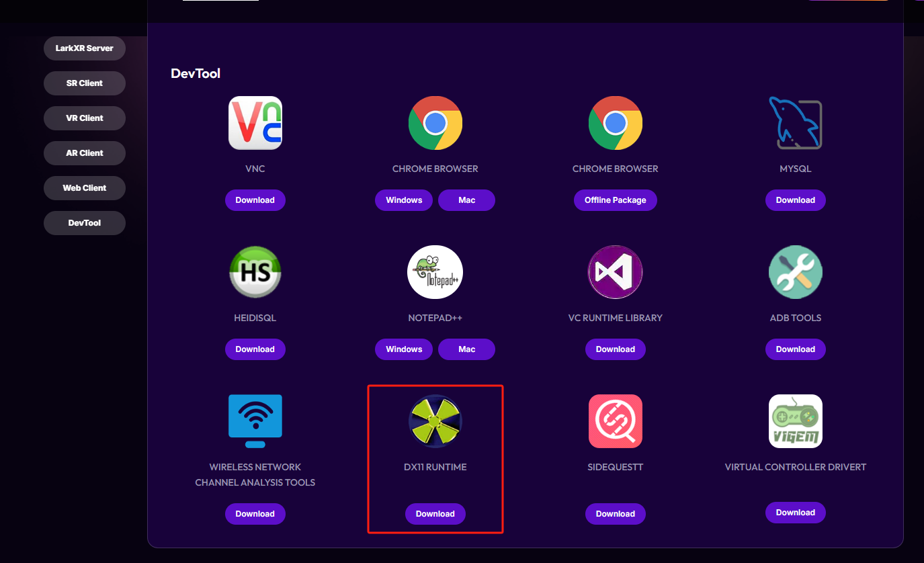The width and height of the screenshot is (924, 563).
Task: Click the DX11 RUNTIME label
Action: [x=435, y=467]
